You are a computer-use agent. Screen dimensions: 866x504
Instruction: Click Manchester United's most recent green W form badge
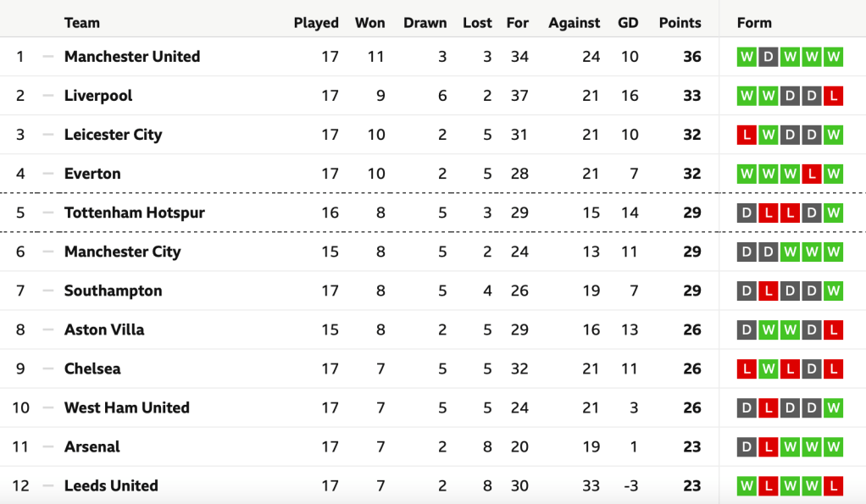pos(834,57)
